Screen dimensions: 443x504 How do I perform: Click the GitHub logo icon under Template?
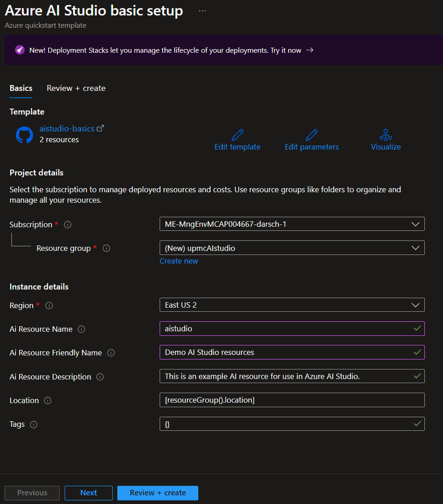[x=25, y=135]
